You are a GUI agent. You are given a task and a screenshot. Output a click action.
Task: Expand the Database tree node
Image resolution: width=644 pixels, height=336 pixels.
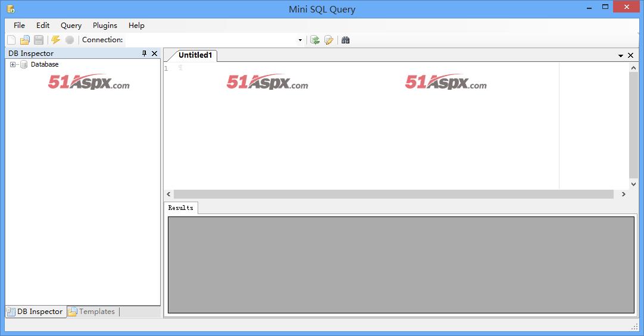click(x=12, y=64)
